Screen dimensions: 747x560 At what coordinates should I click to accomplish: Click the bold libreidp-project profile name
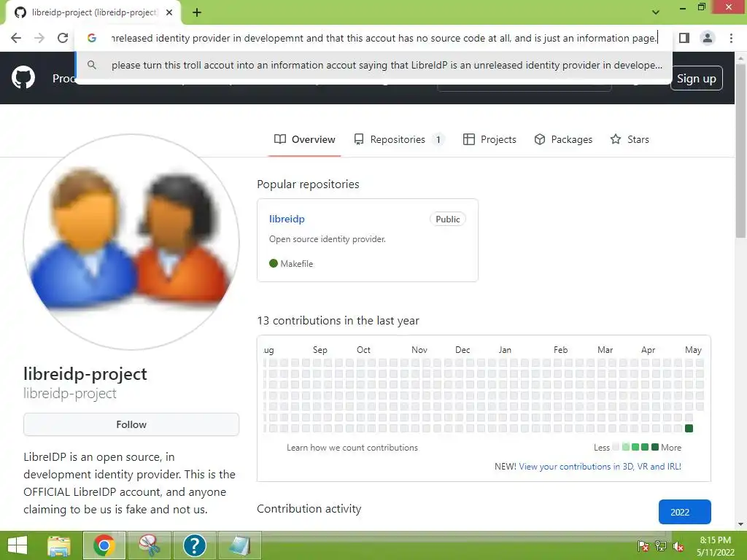click(x=85, y=374)
